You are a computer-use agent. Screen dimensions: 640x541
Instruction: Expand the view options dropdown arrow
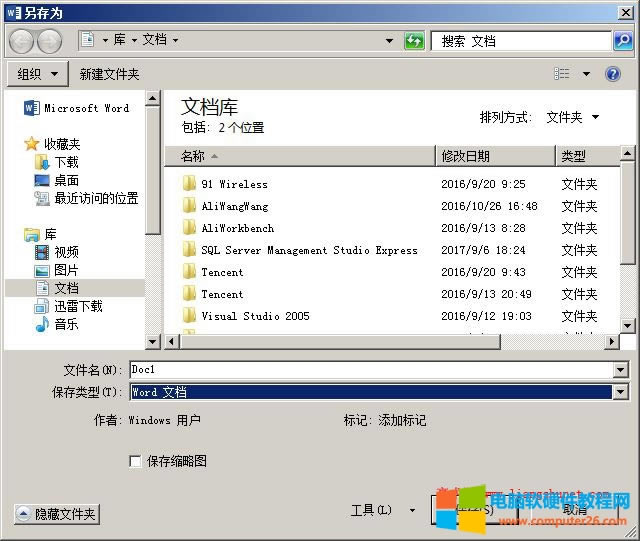pos(587,74)
